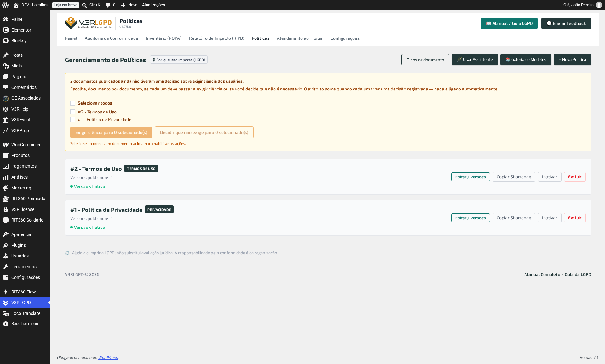605x364 pixels.
Task: Click the WordPress logo icon
Action: click(x=5, y=5)
